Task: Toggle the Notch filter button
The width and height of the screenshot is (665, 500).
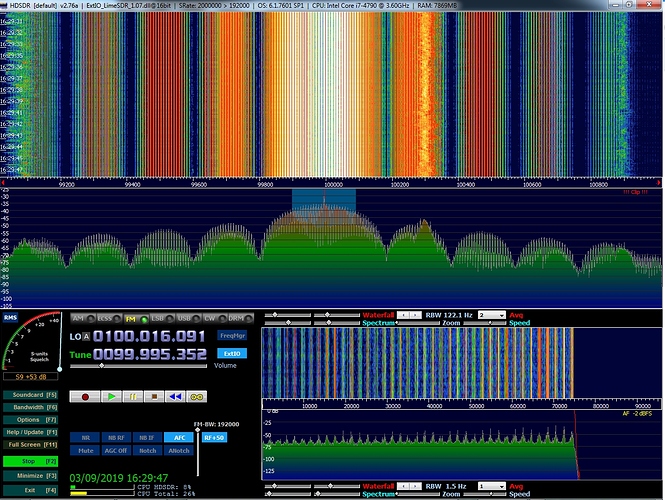Action: (x=147, y=450)
